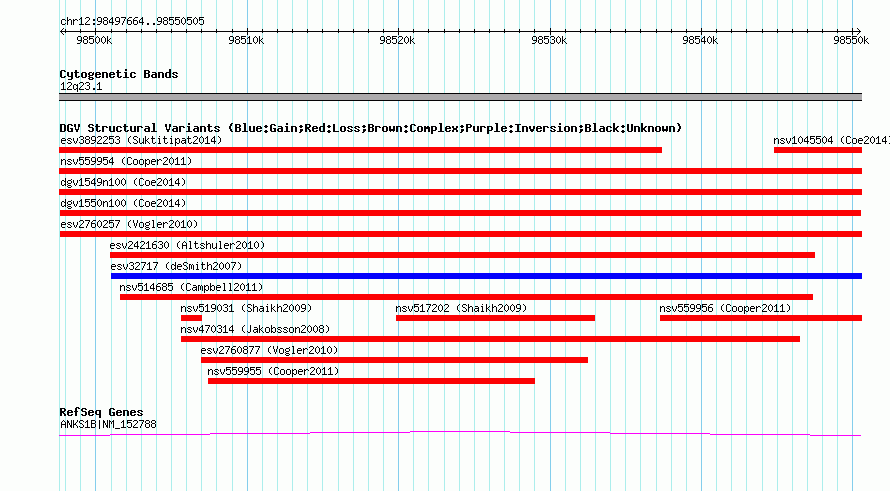
Task: Click the 98530k ruler label
Action: pyautogui.click(x=549, y=40)
